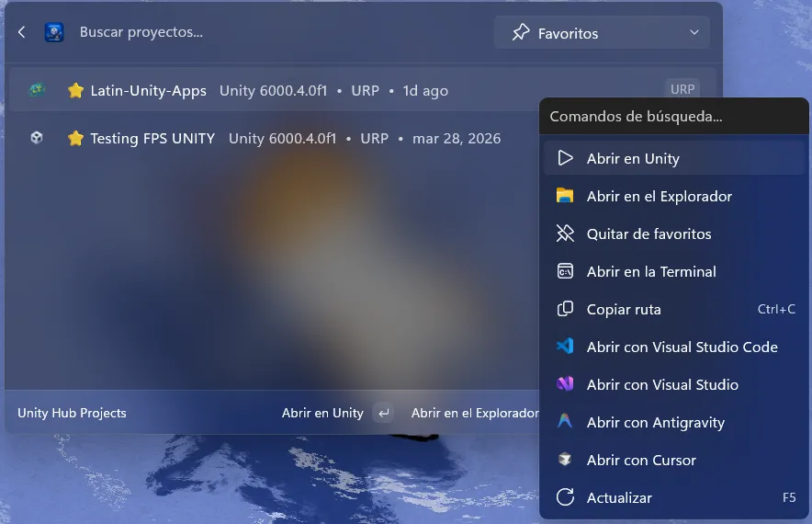
Task: Select the Latin-Unity-Apps project row
Action: coord(363,90)
